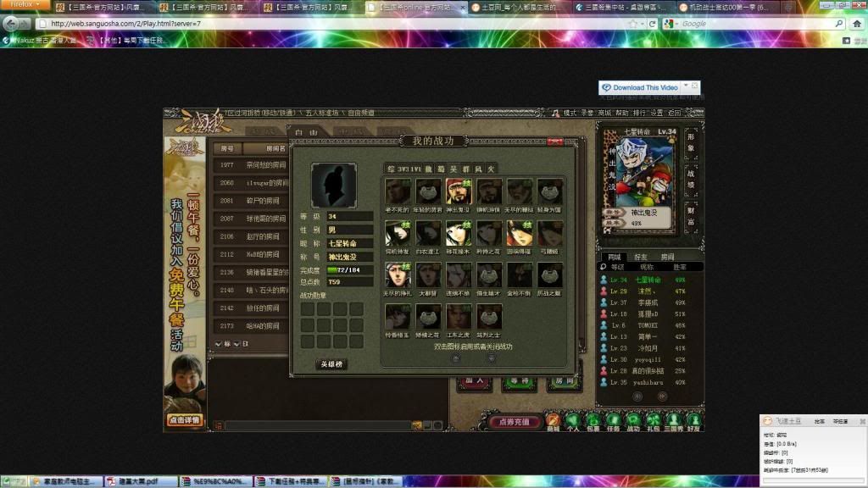Click the 点券充值 recharge button
This screenshot has height=488, width=868.
pos(514,422)
